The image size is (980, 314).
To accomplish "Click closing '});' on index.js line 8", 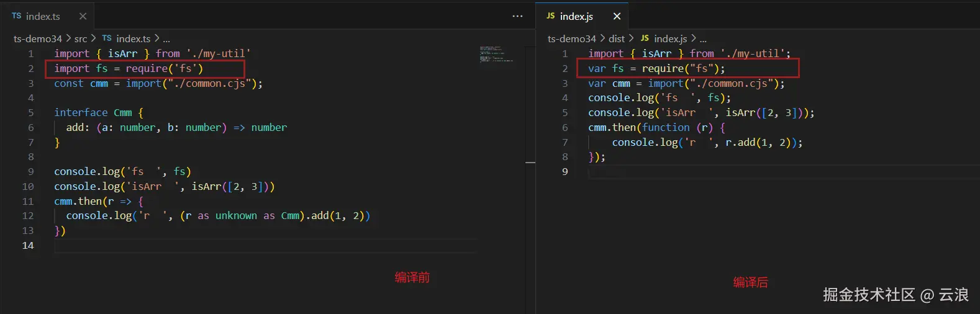I will (x=597, y=157).
